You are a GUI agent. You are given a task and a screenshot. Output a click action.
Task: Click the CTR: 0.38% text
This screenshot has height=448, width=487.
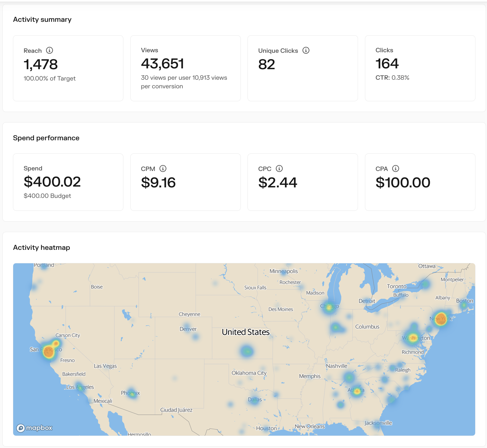coord(392,78)
